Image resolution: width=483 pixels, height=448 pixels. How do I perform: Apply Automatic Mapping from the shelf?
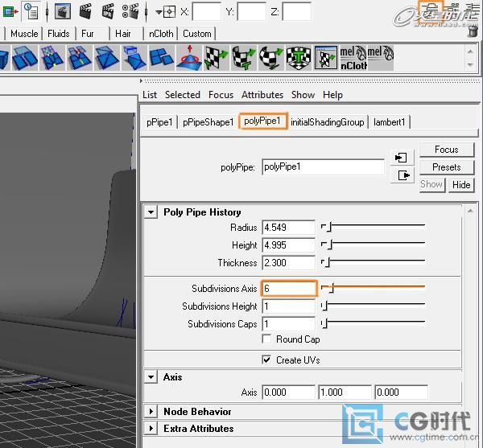(298, 58)
